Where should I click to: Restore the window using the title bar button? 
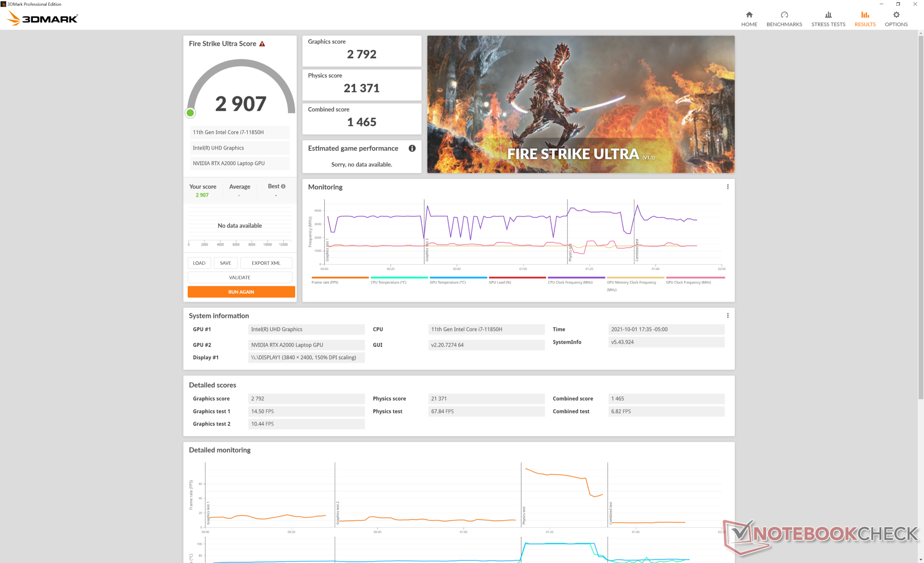click(x=898, y=4)
